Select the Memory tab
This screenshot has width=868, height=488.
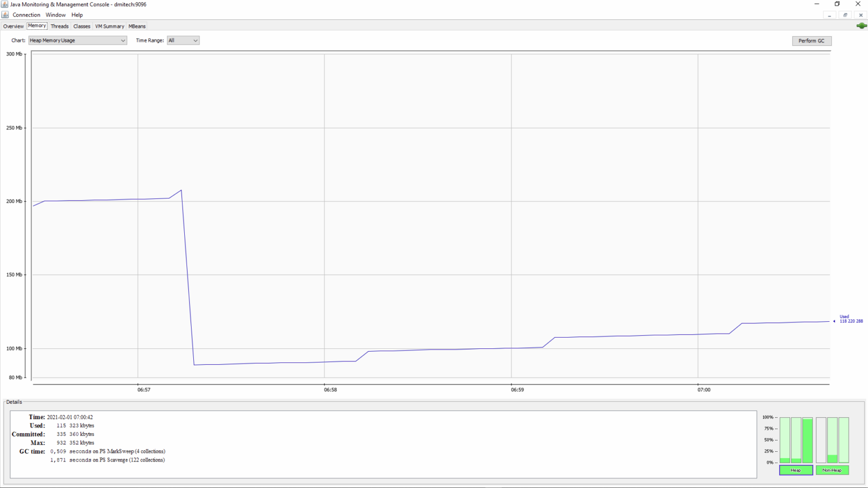pos(37,26)
